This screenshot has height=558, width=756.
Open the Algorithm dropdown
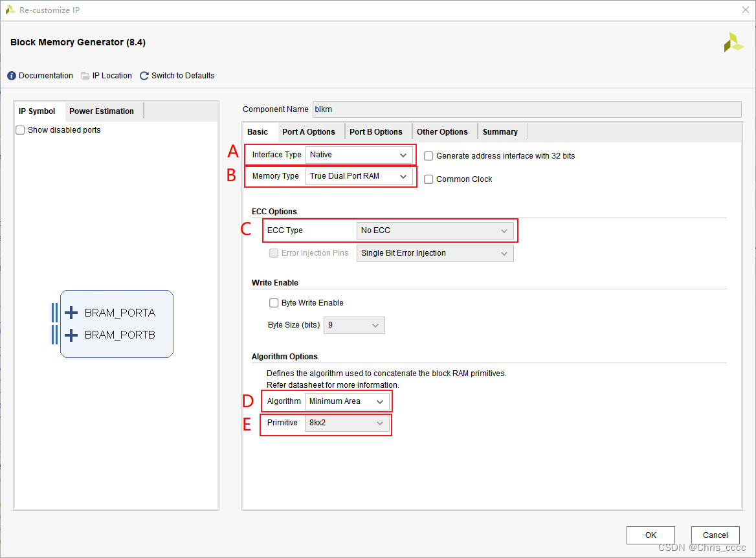pyautogui.click(x=347, y=401)
